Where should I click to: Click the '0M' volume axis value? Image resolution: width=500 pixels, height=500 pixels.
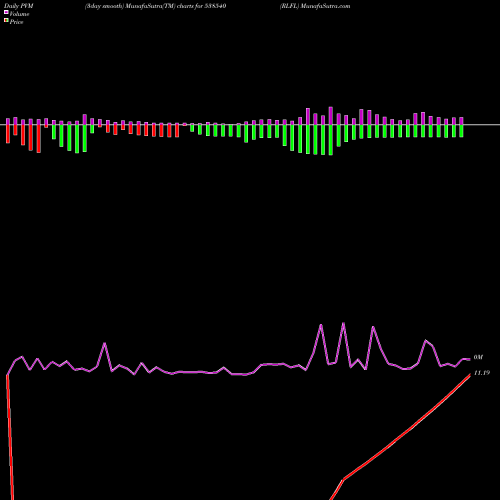(478, 357)
